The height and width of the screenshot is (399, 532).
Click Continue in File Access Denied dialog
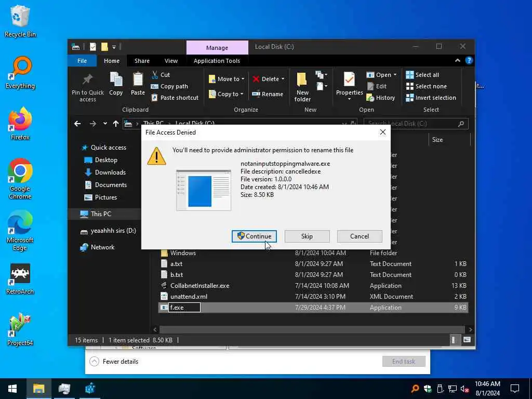tap(254, 236)
